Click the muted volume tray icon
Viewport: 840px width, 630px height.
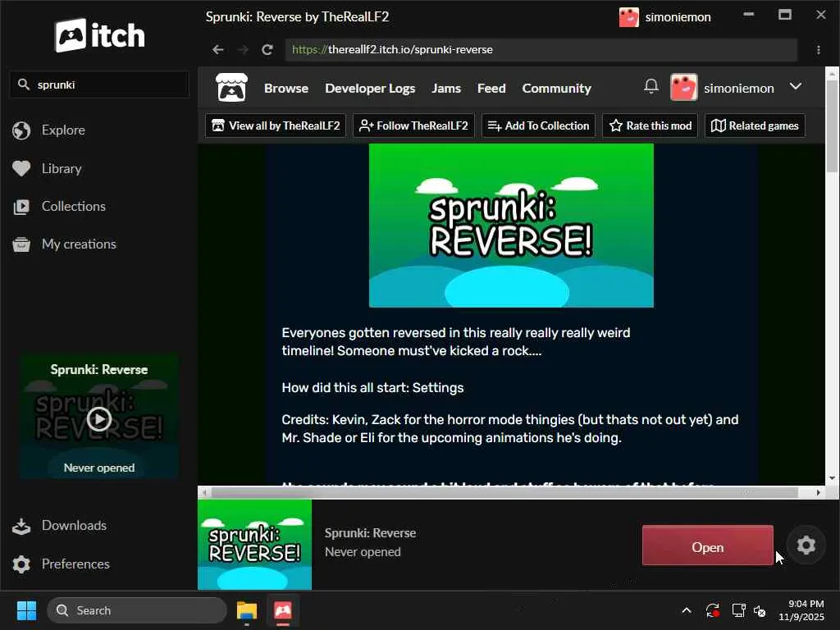click(760, 610)
